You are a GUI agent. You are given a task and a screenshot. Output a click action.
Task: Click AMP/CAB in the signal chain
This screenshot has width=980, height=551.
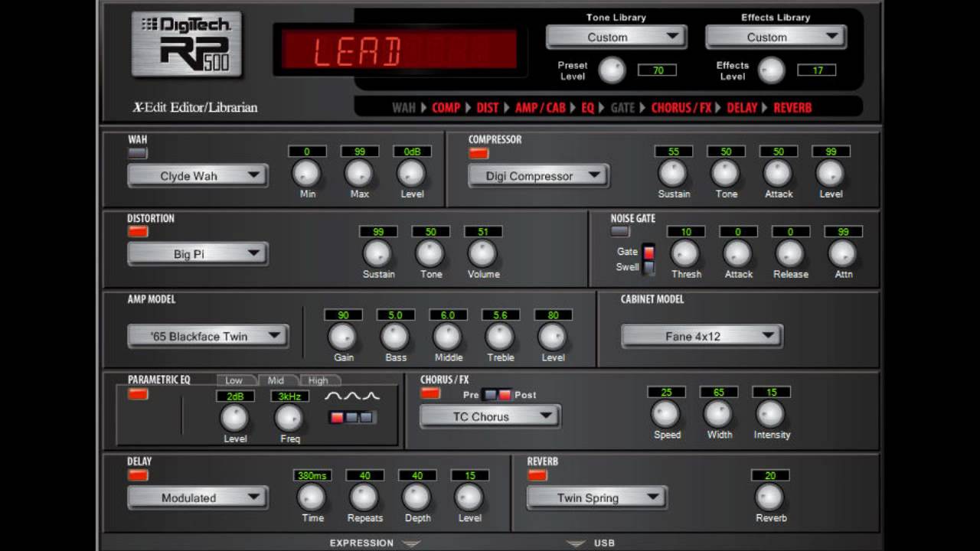tap(540, 108)
